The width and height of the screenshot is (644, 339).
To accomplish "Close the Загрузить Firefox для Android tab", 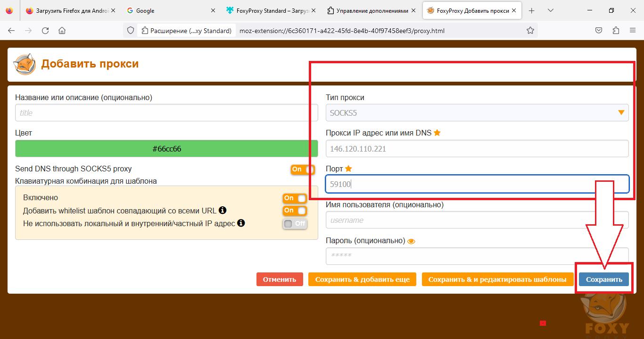I will tap(112, 10).
